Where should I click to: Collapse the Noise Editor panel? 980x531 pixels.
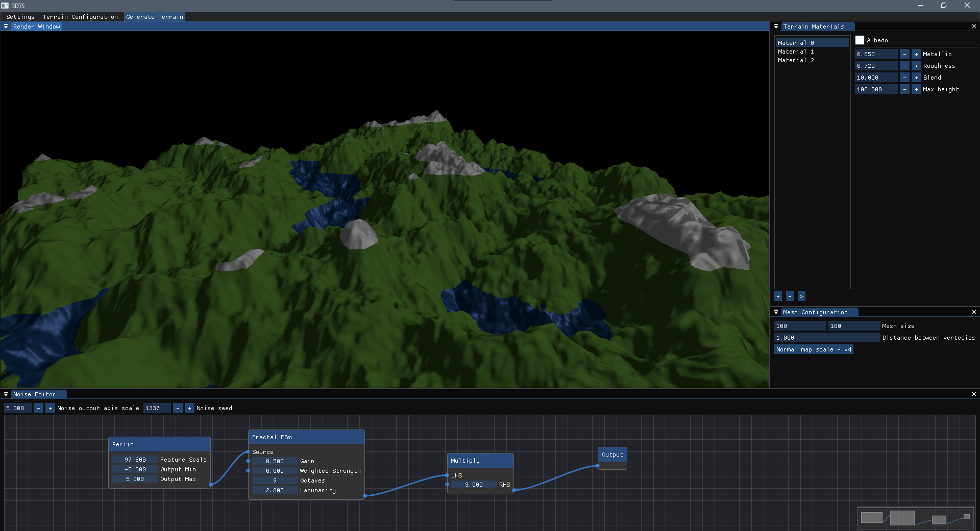coord(6,394)
